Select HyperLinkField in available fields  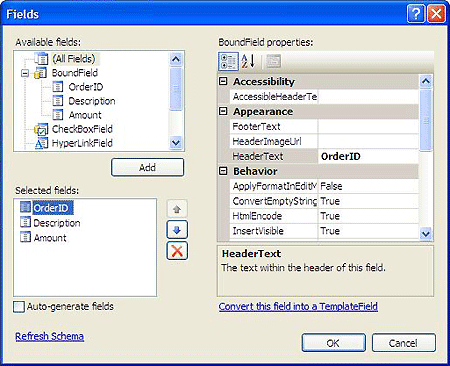82,143
